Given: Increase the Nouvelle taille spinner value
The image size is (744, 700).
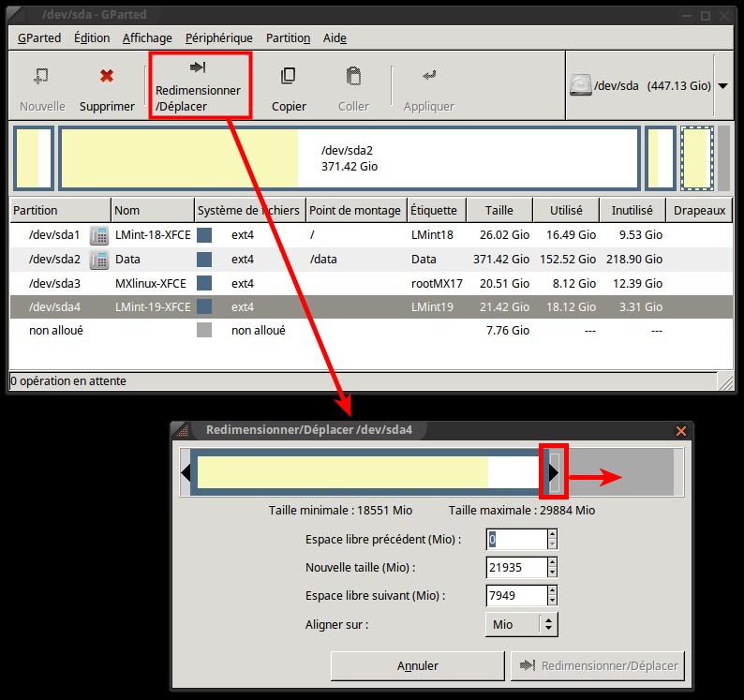Looking at the screenshot, I should [x=552, y=562].
